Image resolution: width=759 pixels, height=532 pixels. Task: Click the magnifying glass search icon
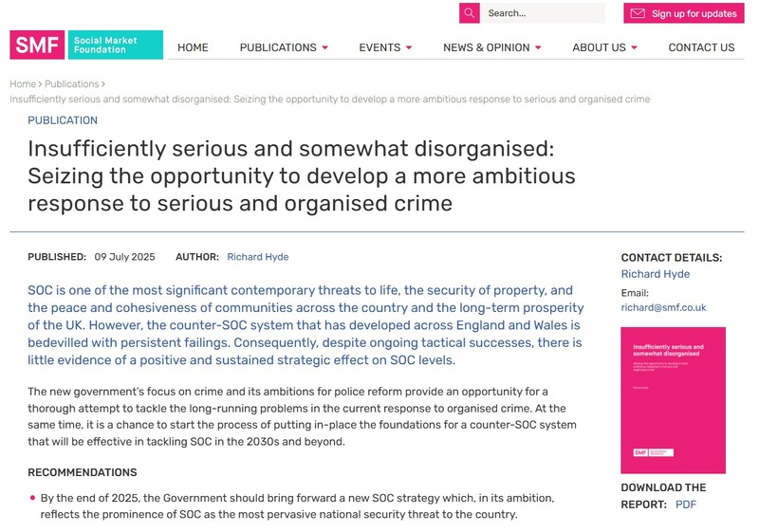tap(469, 13)
